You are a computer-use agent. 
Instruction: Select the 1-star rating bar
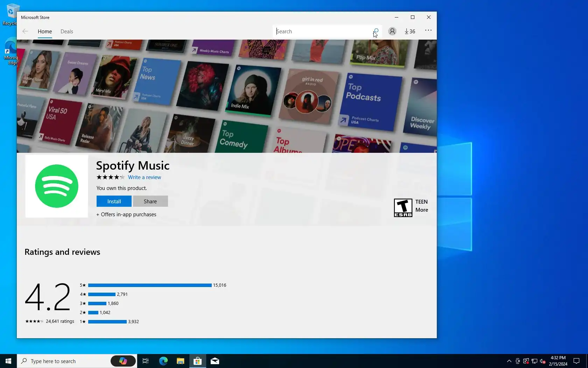point(107,322)
